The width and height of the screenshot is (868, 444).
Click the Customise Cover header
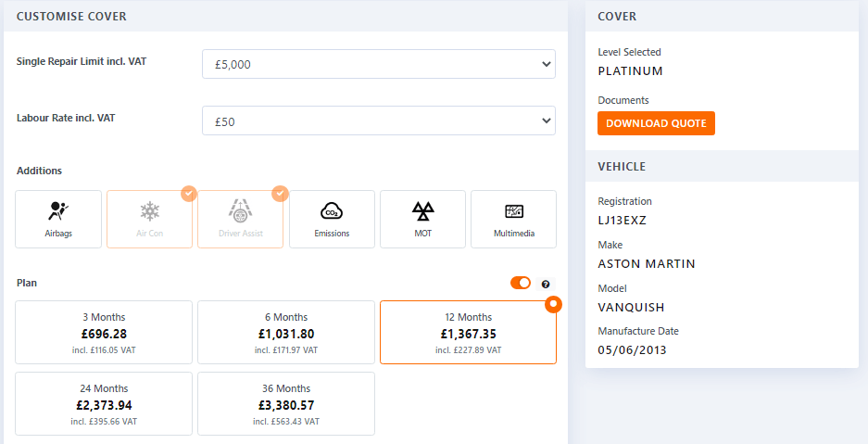(72, 17)
